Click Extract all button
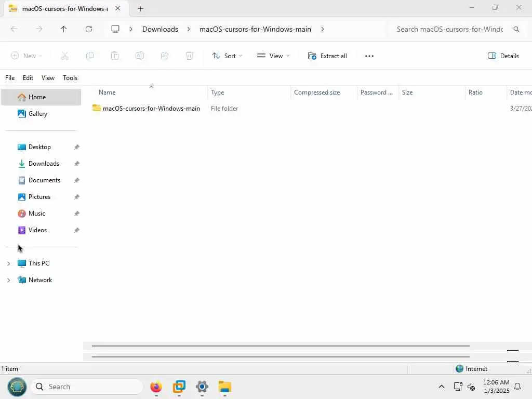Image resolution: width=532 pixels, height=399 pixels. coord(327,56)
